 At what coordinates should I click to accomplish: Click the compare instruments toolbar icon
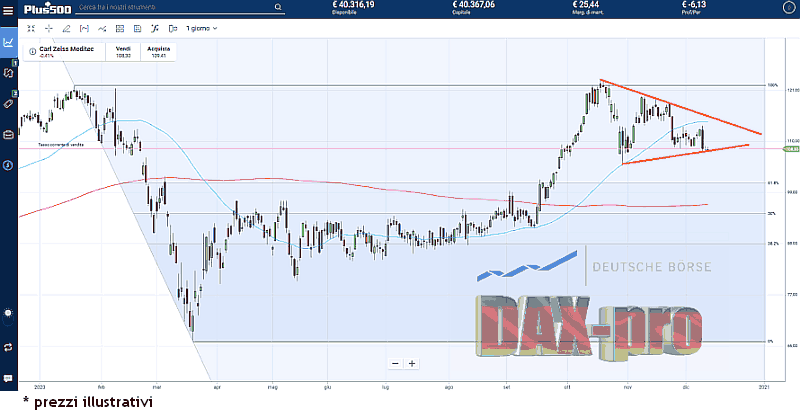pyautogui.click(x=172, y=29)
